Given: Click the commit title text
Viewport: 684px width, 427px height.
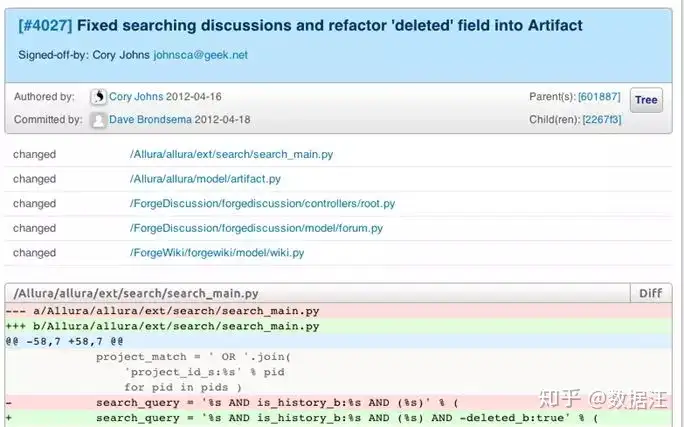Looking at the screenshot, I should 330,25.
